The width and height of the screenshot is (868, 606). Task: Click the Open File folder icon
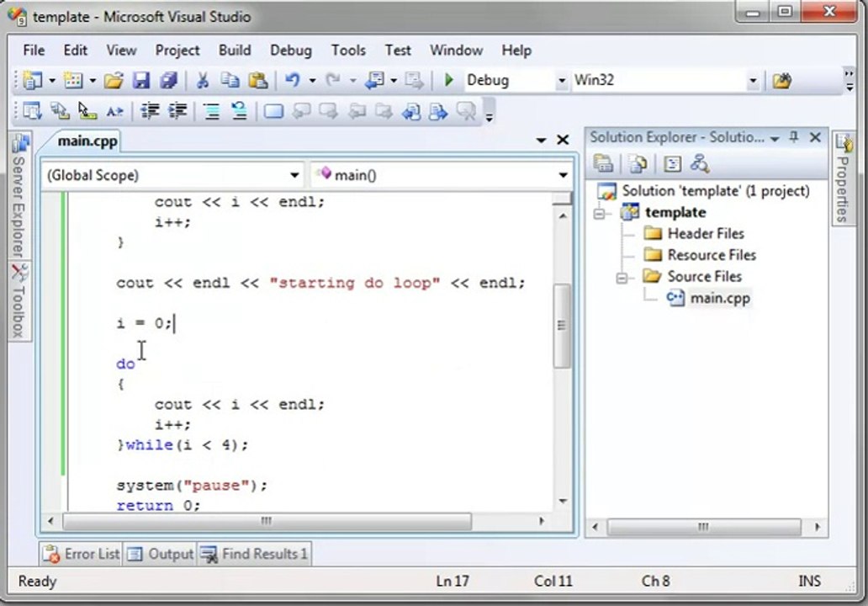pos(114,81)
